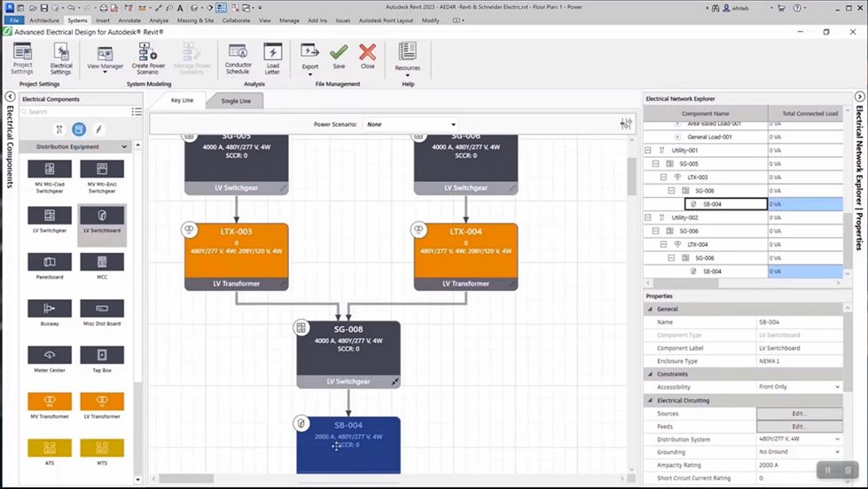Select MV Mtl-Encl Switchgear component
This screenshot has height=489, width=868.
point(102,177)
